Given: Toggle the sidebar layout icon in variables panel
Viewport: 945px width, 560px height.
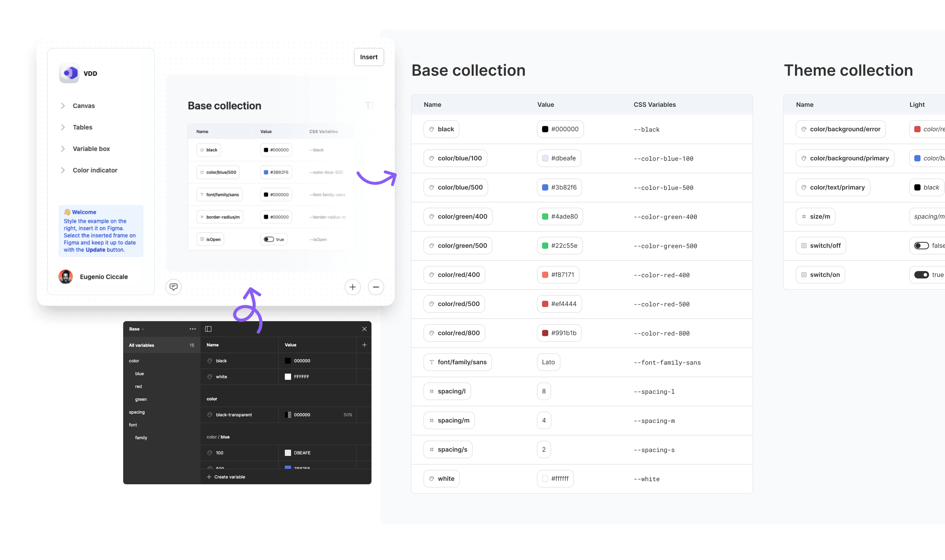Looking at the screenshot, I should [208, 329].
